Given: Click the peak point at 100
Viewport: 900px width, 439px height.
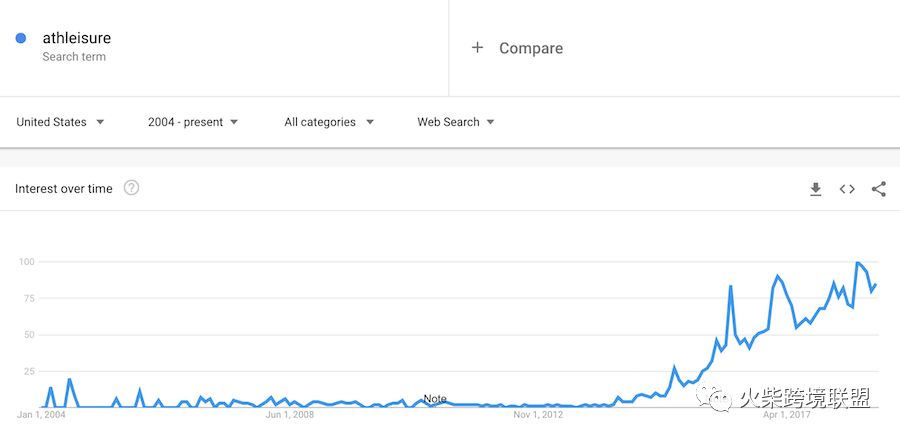Looking at the screenshot, I should pyautogui.click(x=858, y=263).
